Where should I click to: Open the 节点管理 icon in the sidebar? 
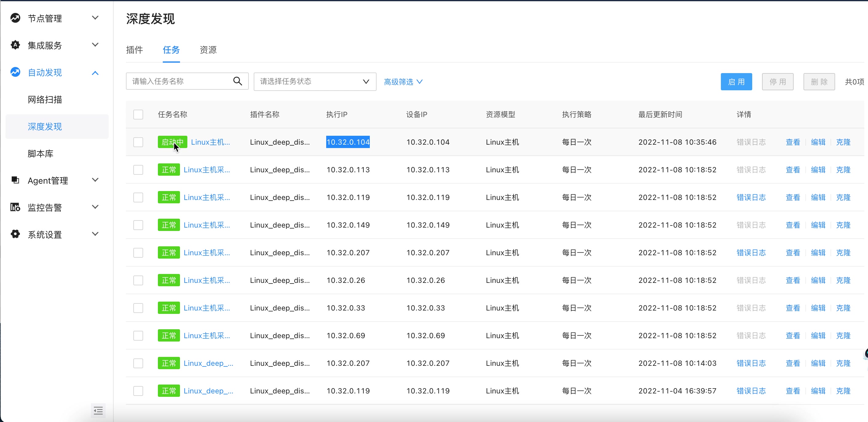click(15, 18)
